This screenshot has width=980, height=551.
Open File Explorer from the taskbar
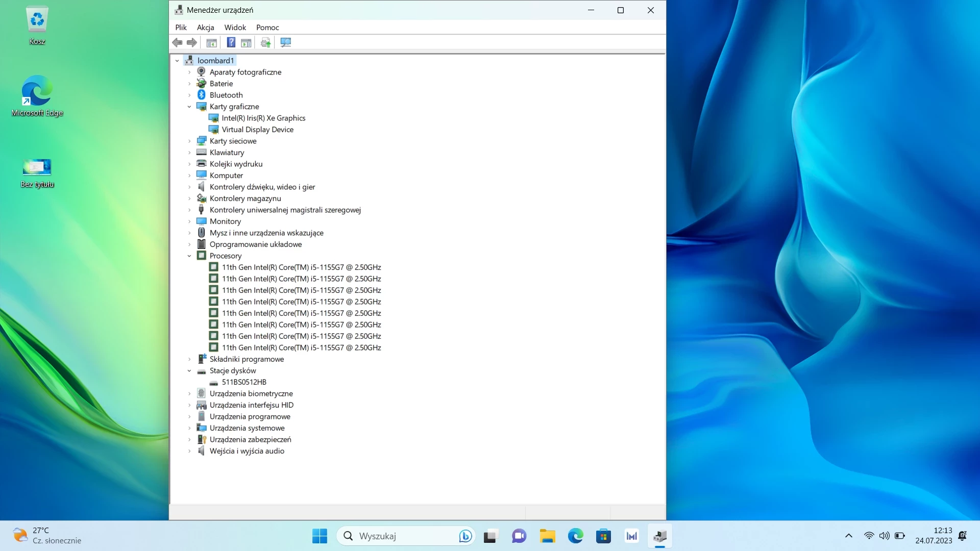(547, 536)
